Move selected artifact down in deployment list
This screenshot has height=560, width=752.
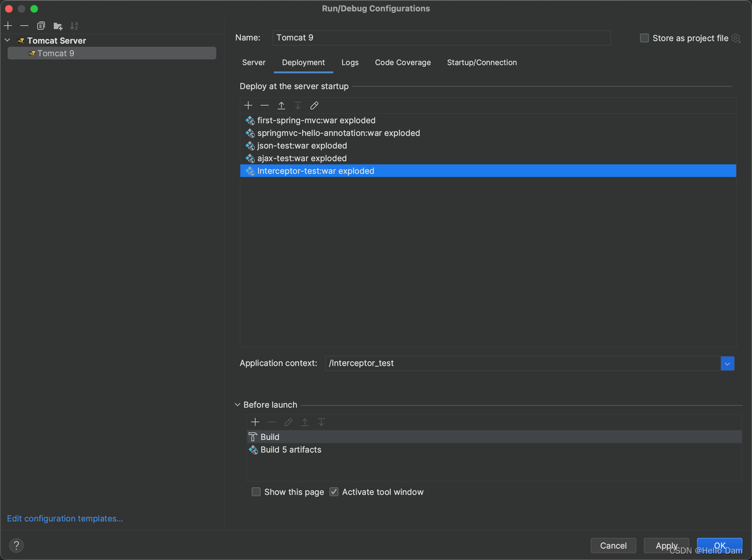pyautogui.click(x=298, y=105)
